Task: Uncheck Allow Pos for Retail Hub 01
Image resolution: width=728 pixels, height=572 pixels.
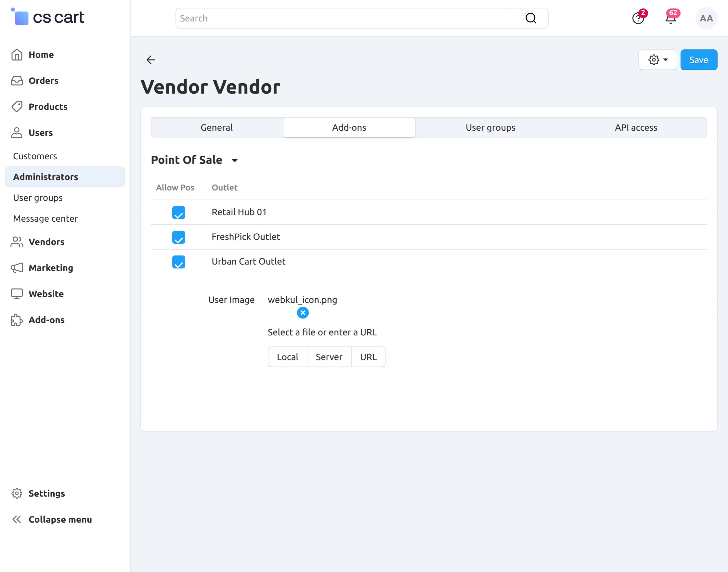Action: 178,212
